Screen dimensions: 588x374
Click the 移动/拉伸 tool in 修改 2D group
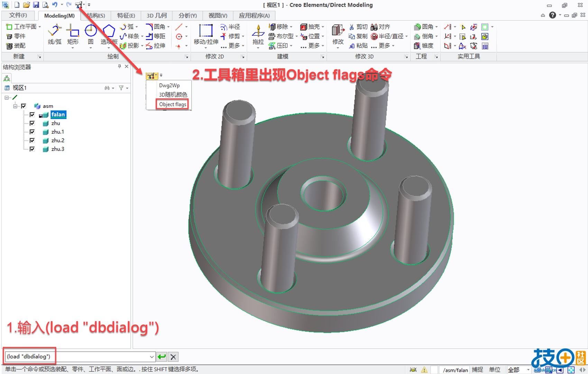(206, 35)
